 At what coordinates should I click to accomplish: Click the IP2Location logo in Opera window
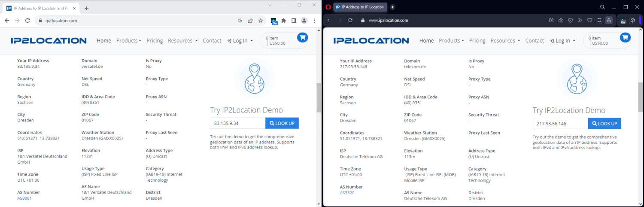coord(371,40)
